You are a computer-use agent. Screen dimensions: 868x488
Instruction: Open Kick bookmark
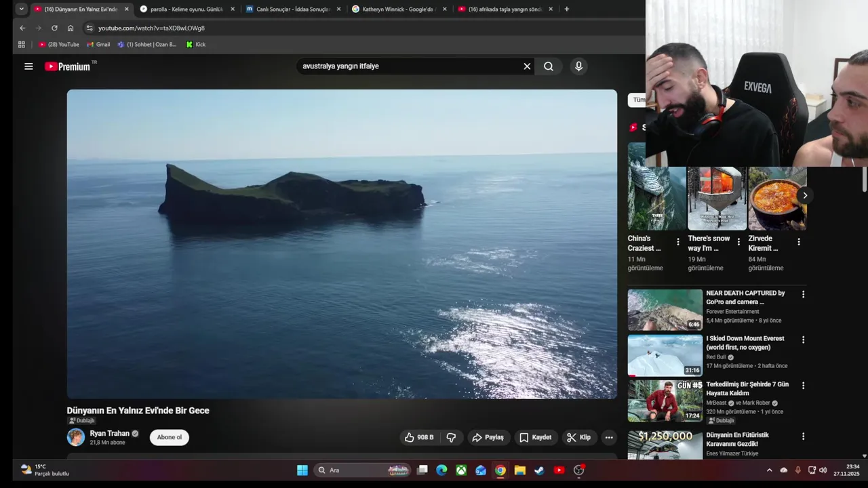click(196, 45)
